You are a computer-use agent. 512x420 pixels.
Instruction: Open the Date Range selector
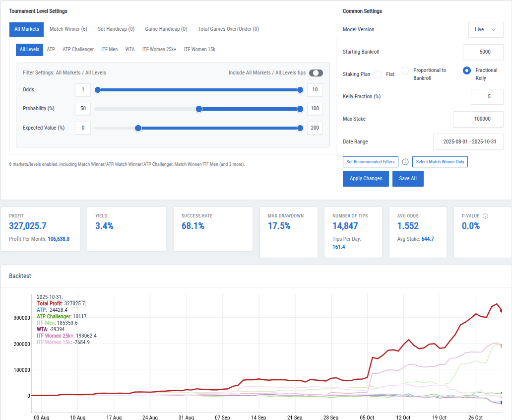pyautogui.click(x=468, y=141)
